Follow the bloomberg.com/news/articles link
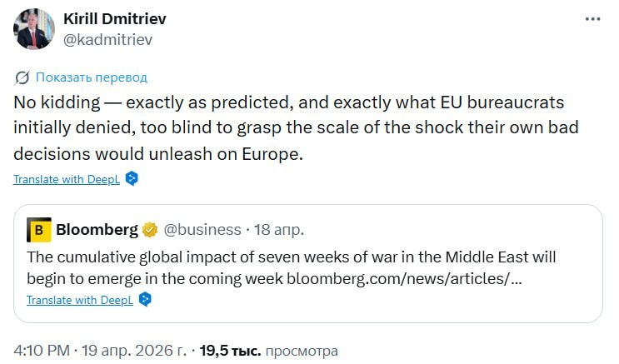Image resolution: width=619 pixels, height=364 pixels. tap(404, 277)
